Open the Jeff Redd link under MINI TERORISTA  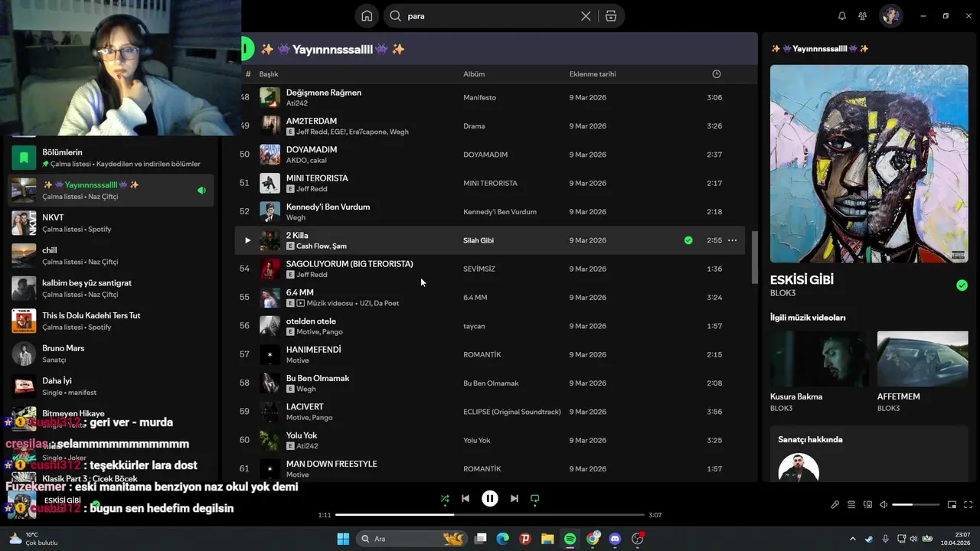tap(312, 189)
